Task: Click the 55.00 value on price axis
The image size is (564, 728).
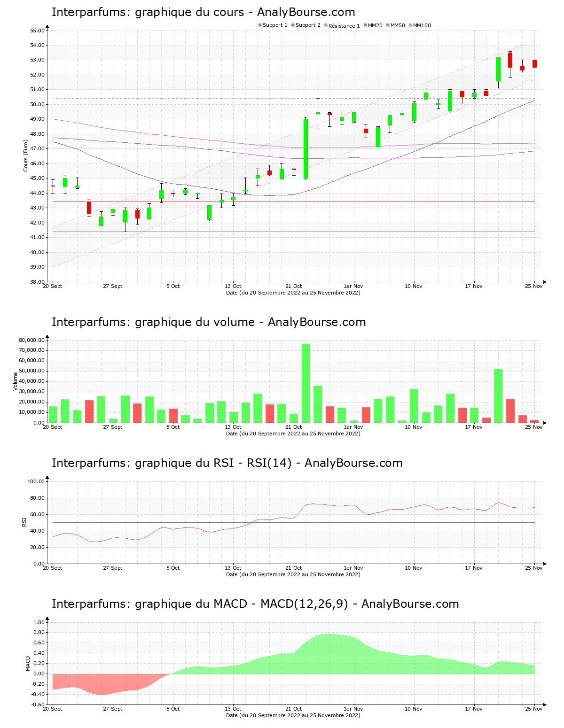Action: (x=37, y=31)
